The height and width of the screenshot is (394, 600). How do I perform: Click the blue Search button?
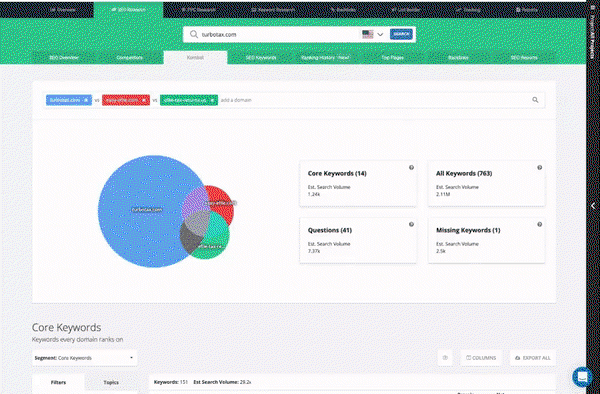click(401, 34)
